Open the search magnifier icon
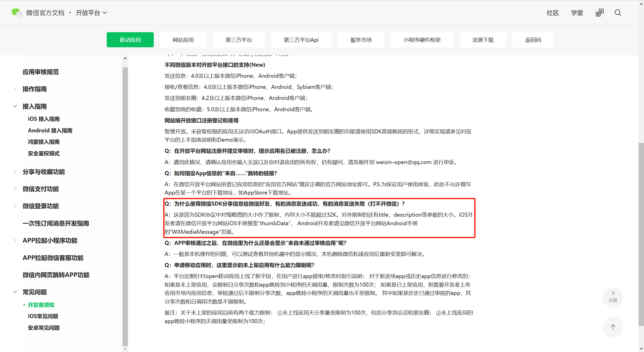Viewport: 644px width, 352px height. 618,13
